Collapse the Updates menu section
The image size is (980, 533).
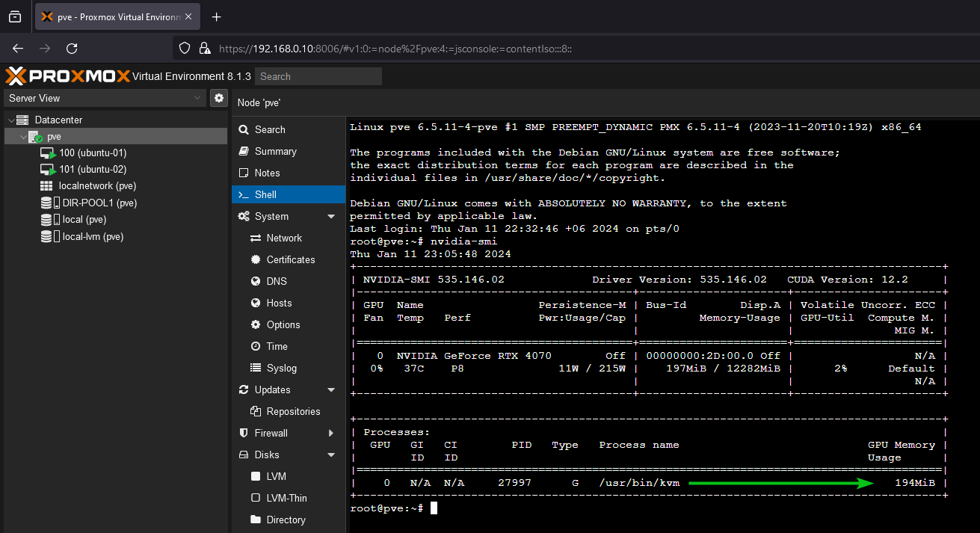coord(331,389)
